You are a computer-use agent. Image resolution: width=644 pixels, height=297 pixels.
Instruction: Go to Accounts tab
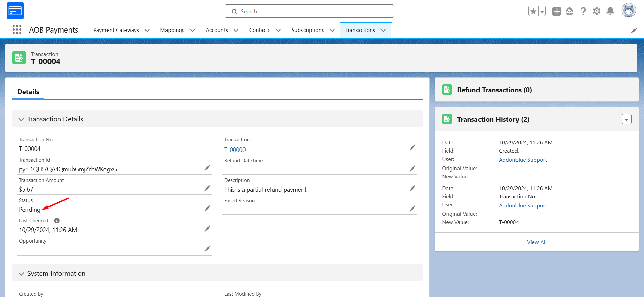pos(217,30)
